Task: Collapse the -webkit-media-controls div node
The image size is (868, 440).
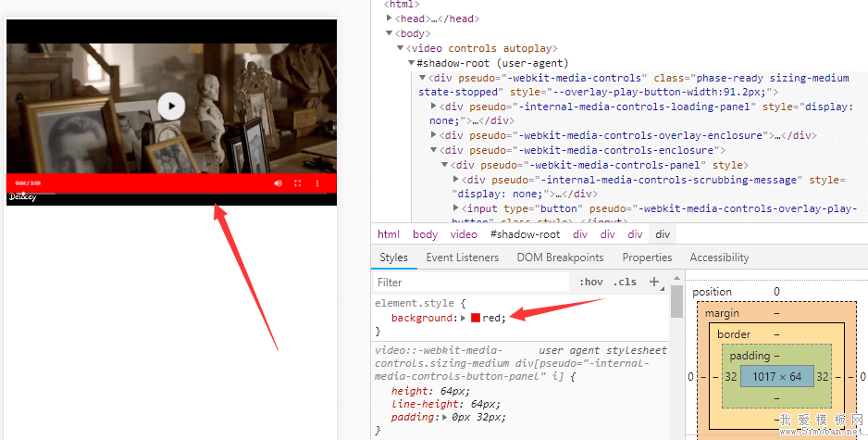Action: 422,78
